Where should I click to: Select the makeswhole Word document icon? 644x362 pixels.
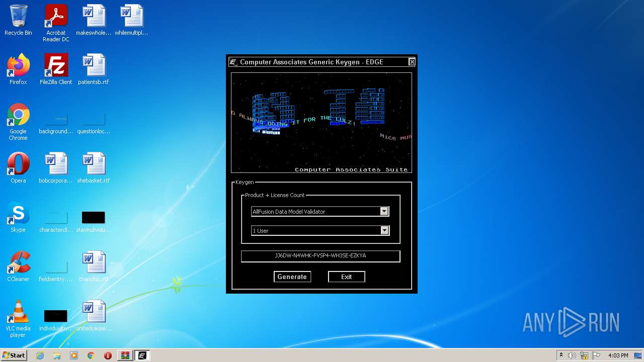tap(94, 20)
